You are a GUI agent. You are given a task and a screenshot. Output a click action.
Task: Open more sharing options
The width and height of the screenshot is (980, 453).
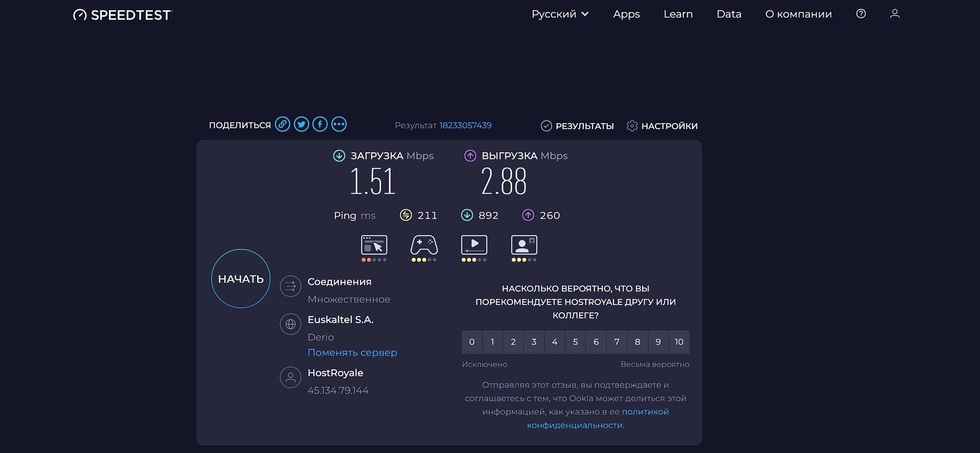[x=339, y=124]
